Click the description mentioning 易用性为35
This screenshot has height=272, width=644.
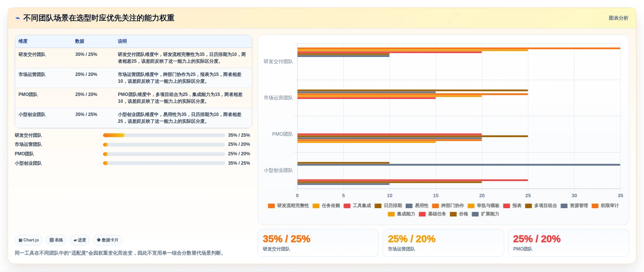[180, 118]
